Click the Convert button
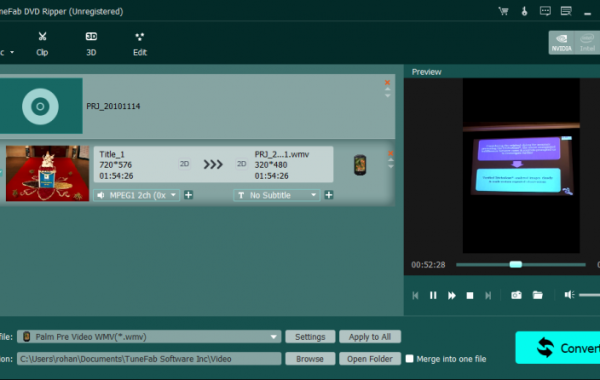The width and height of the screenshot is (600, 380). pyautogui.click(x=558, y=347)
